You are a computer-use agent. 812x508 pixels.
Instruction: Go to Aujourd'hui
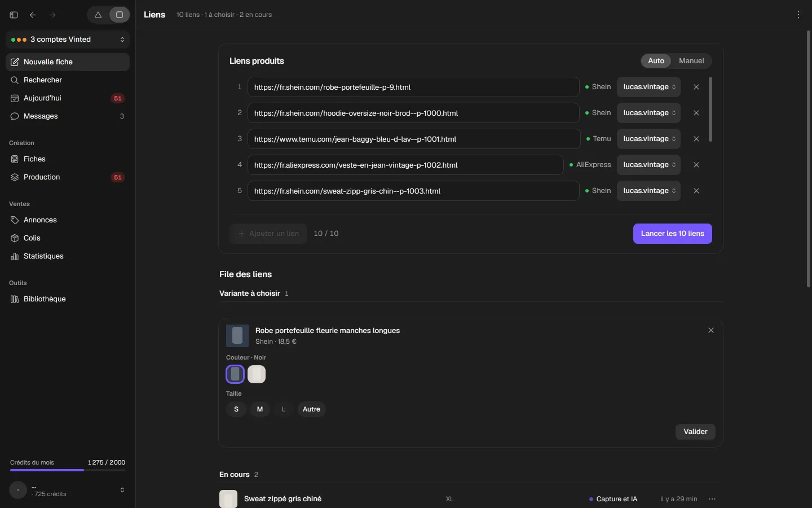tap(68, 98)
